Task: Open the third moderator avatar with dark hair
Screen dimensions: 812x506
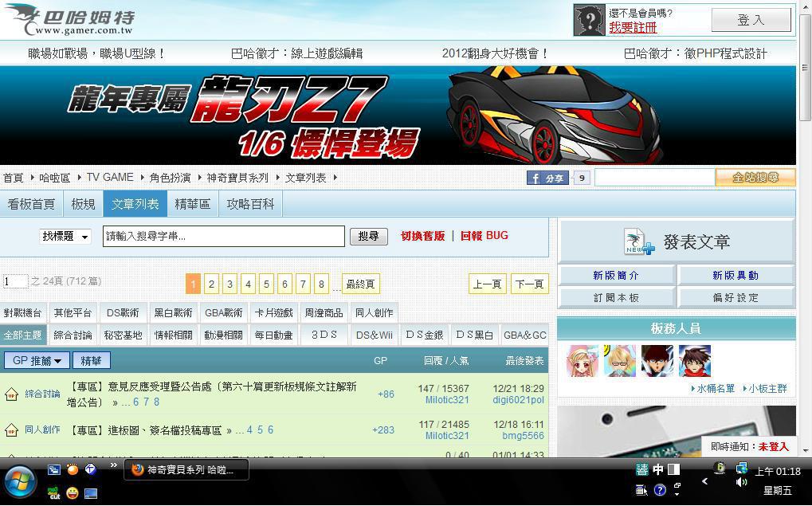Action: (657, 361)
